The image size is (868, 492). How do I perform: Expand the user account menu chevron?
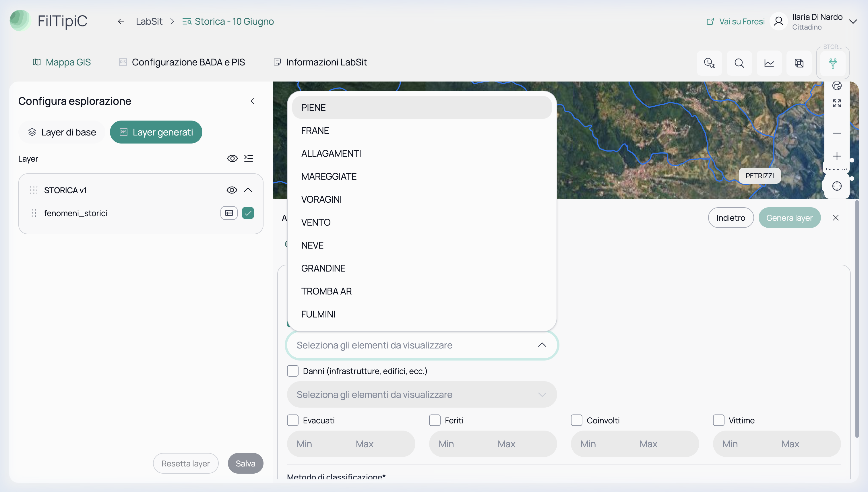click(853, 22)
